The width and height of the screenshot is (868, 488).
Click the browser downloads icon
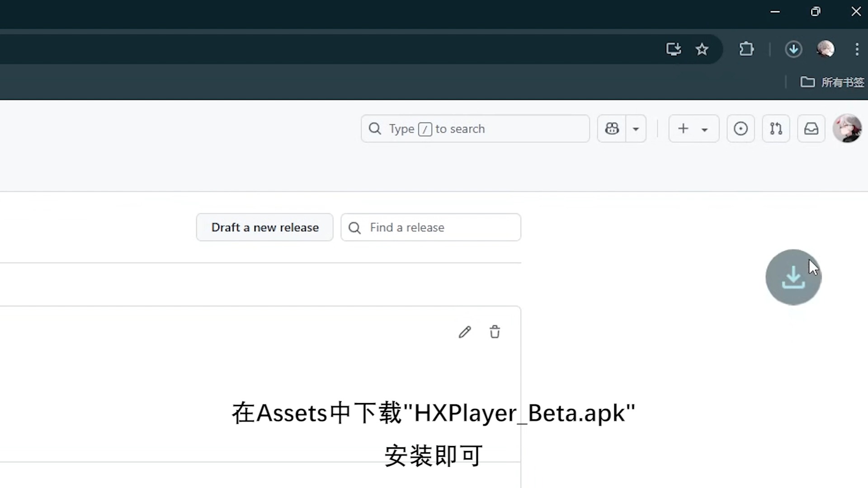click(794, 49)
